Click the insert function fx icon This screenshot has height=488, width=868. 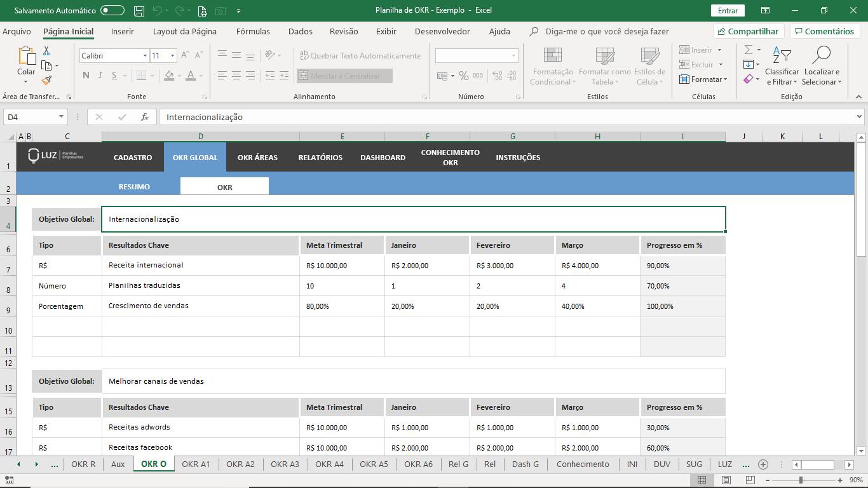[x=145, y=117]
